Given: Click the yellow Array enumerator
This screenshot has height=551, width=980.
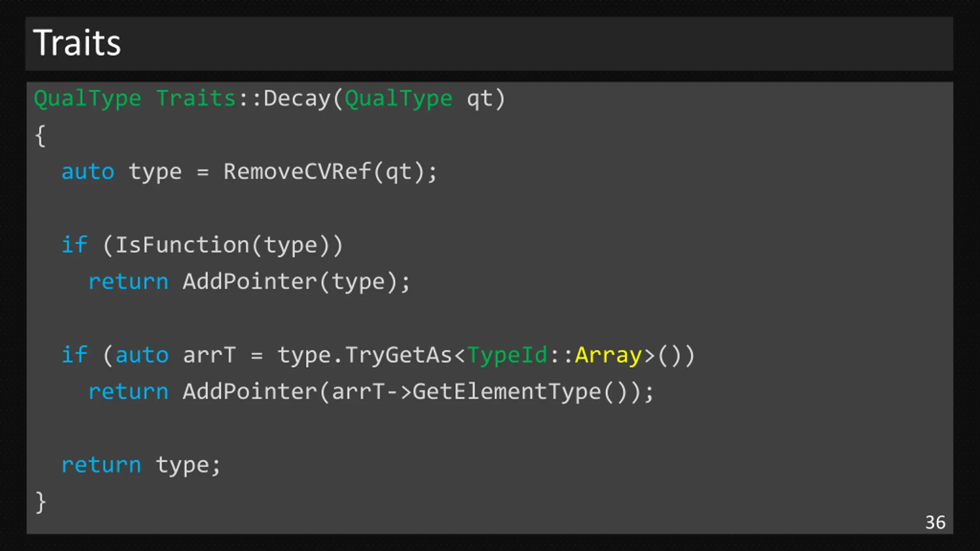Looking at the screenshot, I should [x=608, y=355].
